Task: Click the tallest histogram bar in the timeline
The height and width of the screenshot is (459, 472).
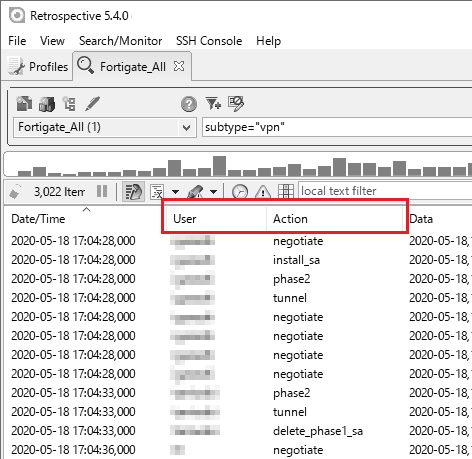Action: pos(219,166)
